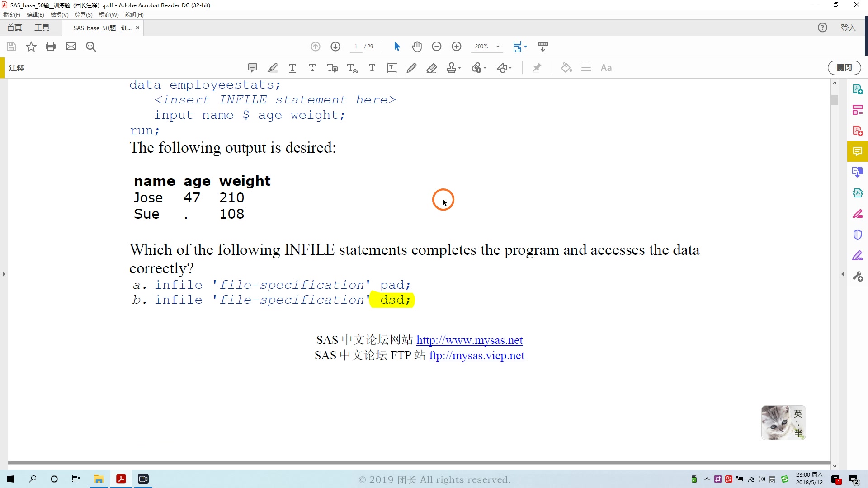This screenshot has width=868, height=488.
Task: Zoom out with the minus icon
Action: point(437,47)
